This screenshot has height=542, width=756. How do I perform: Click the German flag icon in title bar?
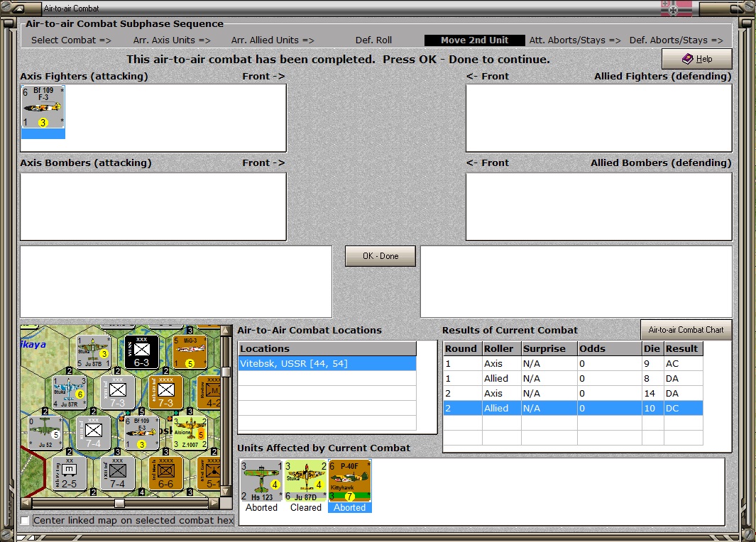click(676, 9)
